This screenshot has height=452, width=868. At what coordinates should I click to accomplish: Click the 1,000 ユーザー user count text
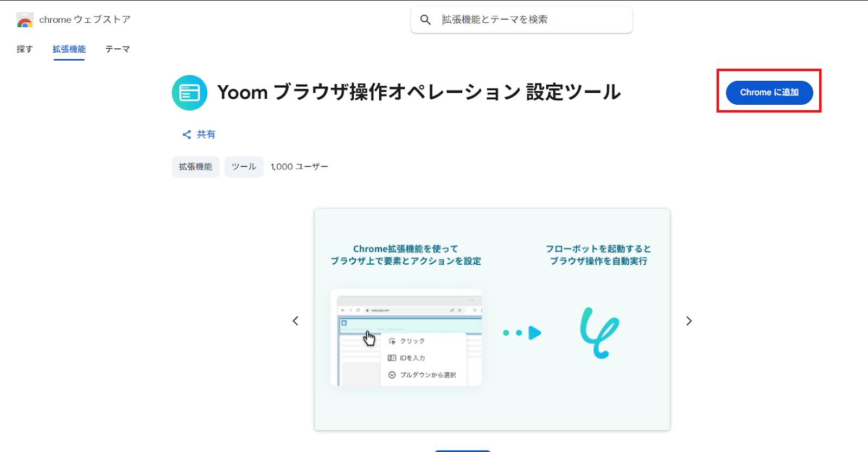click(299, 167)
